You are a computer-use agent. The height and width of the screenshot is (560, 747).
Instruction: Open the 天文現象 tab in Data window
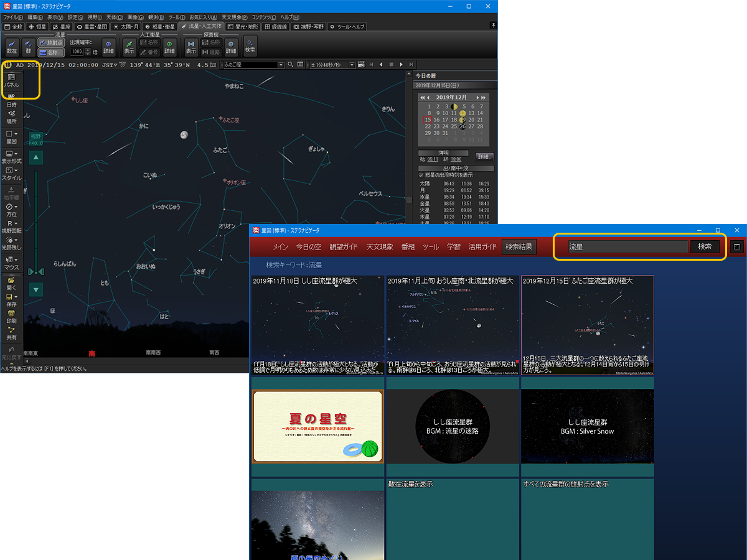click(x=380, y=246)
